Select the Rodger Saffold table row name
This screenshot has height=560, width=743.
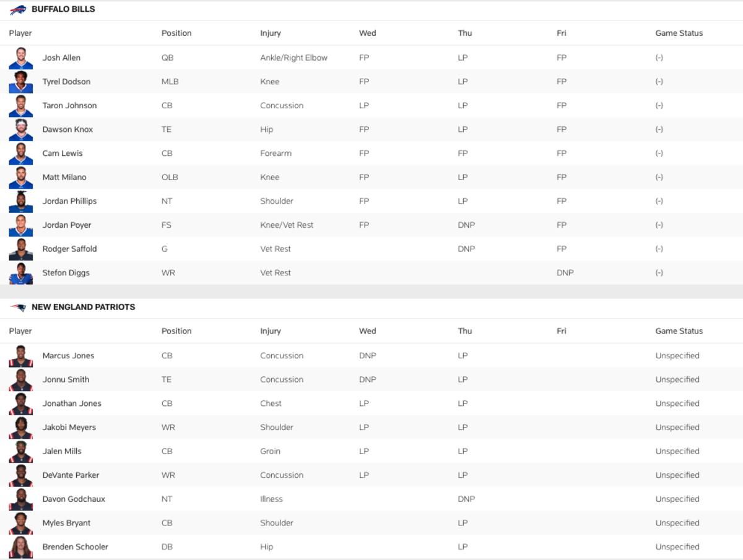click(69, 249)
